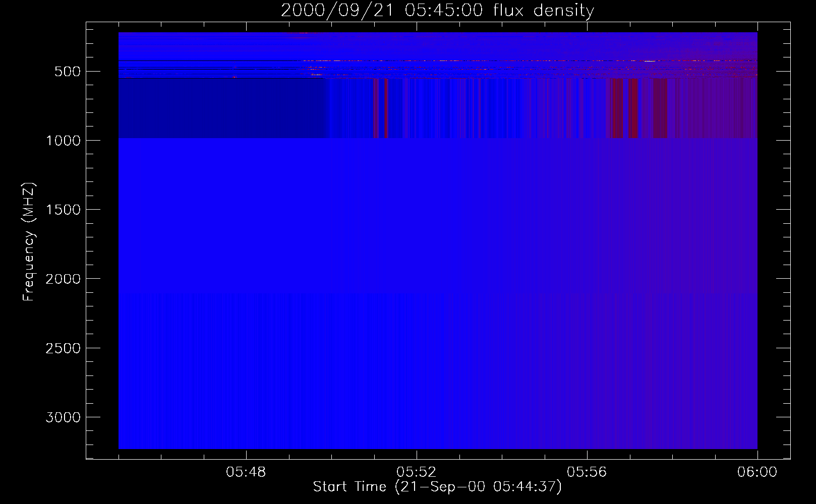The image size is (816, 504).
Task: Click the 'Frequency (MHZ)' y-axis label
Action: click(x=29, y=241)
